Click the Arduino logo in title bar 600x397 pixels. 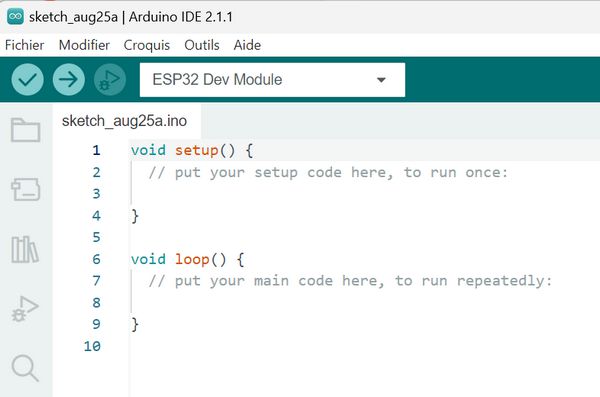point(15,16)
